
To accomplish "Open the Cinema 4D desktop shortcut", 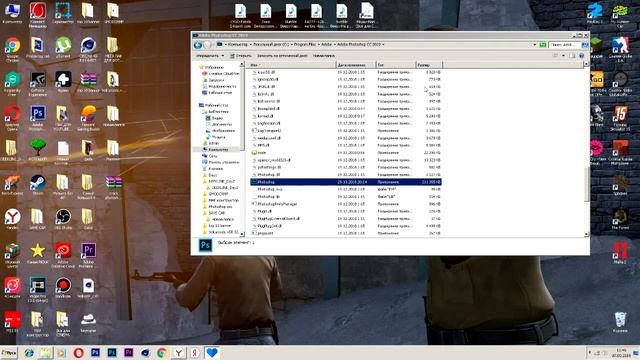I will point(88,49).
